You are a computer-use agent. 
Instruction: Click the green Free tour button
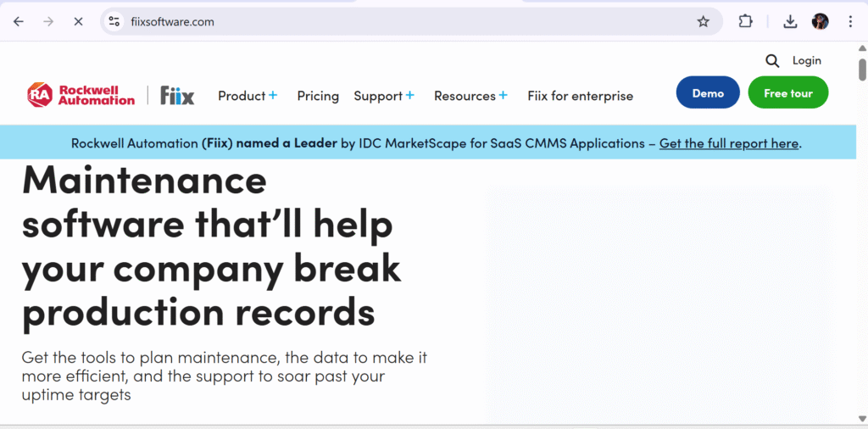(788, 92)
